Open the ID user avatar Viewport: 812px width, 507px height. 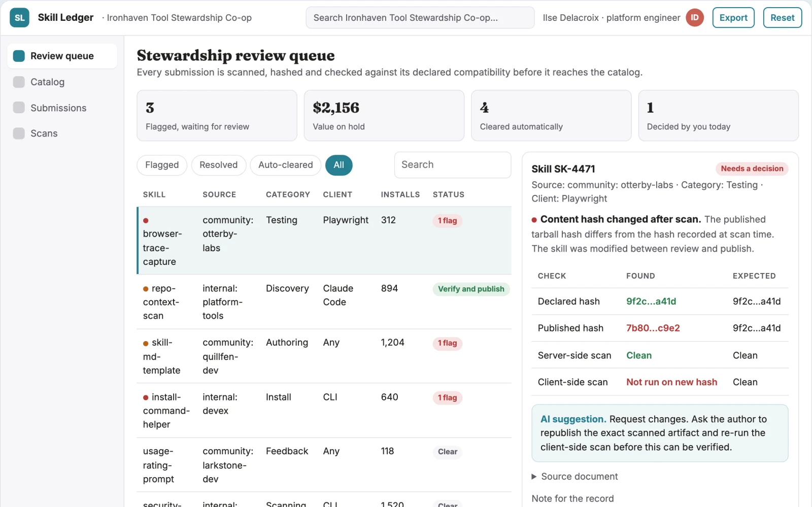tap(695, 18)
